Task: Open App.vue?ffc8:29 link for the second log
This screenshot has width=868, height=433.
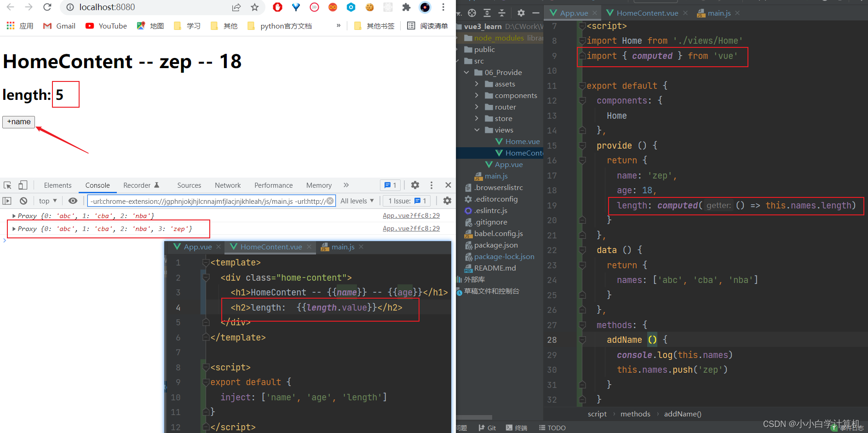Action: point(411,228)
